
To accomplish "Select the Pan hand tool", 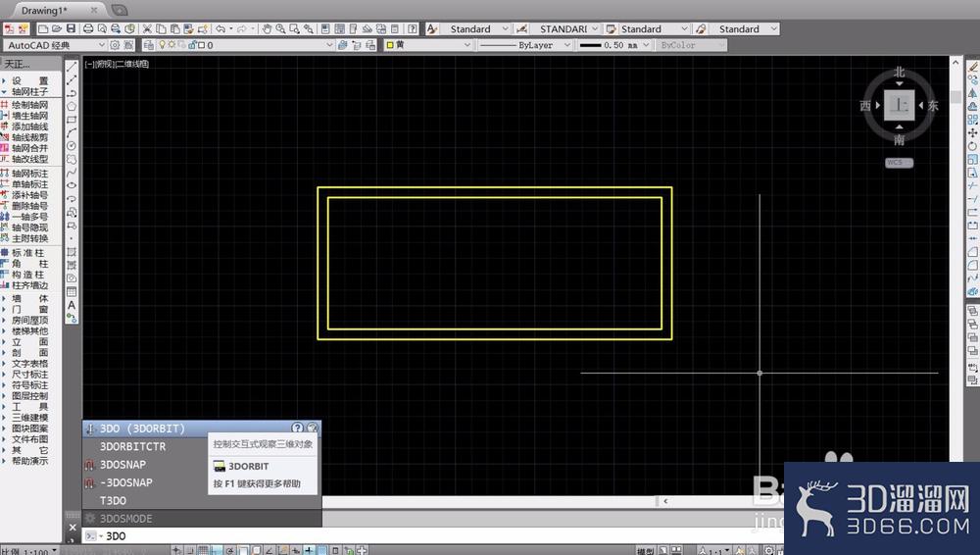I will click(267, 28).
